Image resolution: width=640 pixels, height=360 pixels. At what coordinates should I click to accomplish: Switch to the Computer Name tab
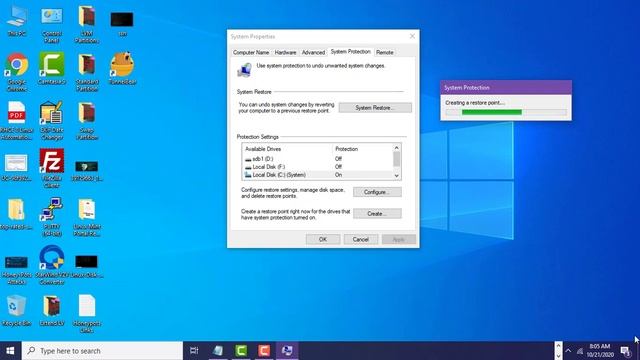point(251,52)
